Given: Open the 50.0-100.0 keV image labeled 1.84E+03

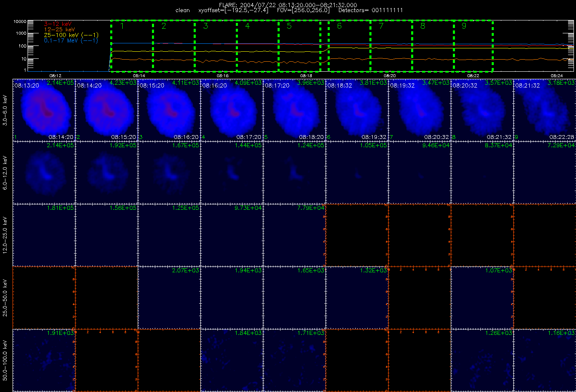Looking at the screenshot, I should point(232,360).
